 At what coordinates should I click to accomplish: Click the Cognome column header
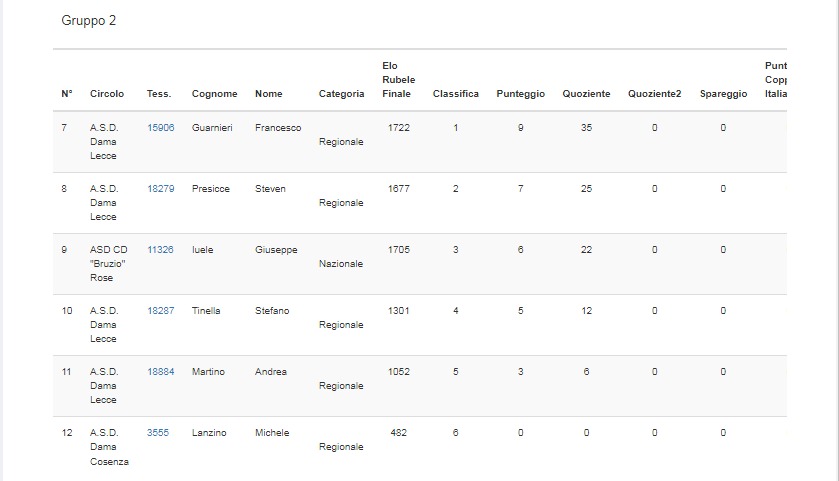tap(214, 94)
